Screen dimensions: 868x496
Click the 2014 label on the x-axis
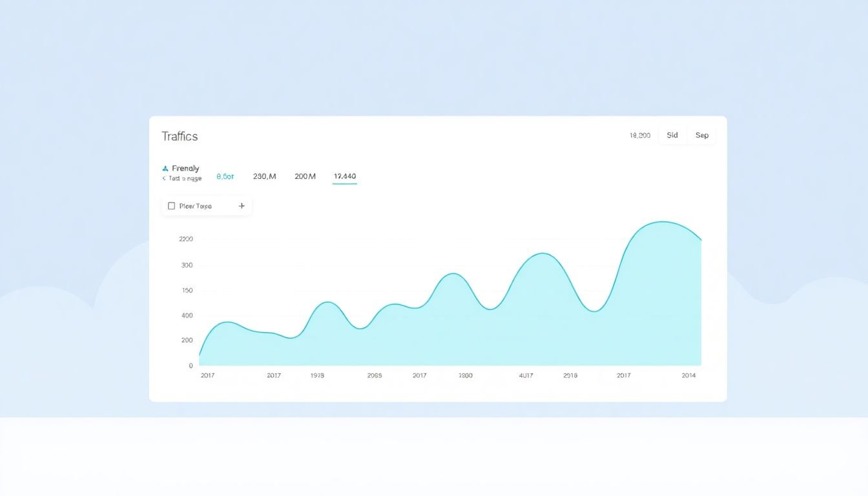(x=688, y=375)
